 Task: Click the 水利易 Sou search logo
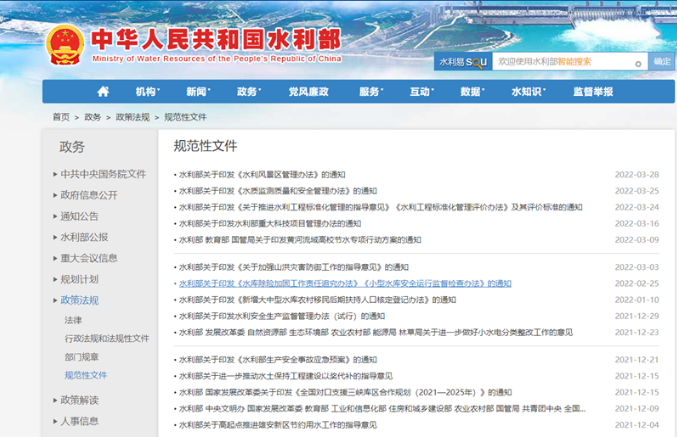pyautogui.click(x=463, y=62)
